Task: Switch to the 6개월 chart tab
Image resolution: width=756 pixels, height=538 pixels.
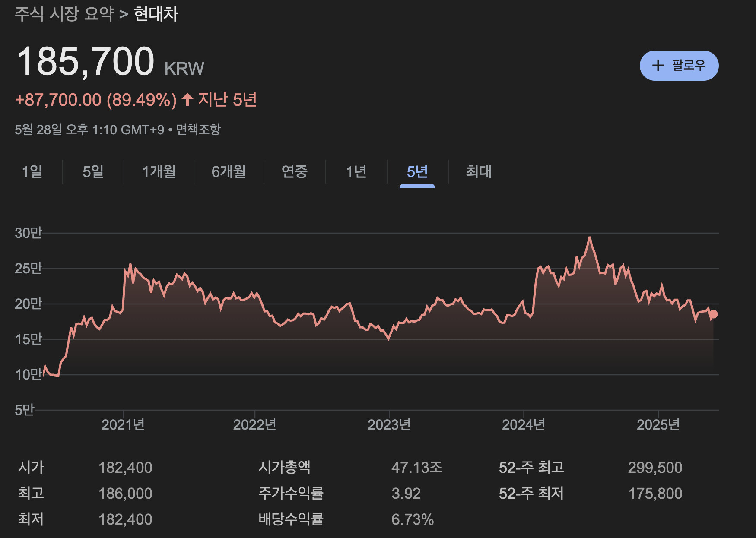Action: click(x=229, y=171)
